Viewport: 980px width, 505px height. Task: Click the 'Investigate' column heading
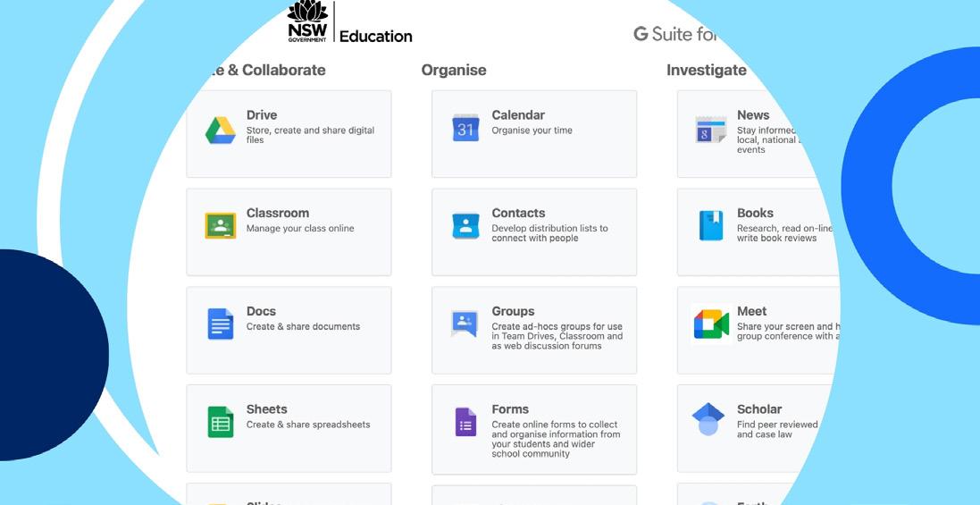coord(707,70)
